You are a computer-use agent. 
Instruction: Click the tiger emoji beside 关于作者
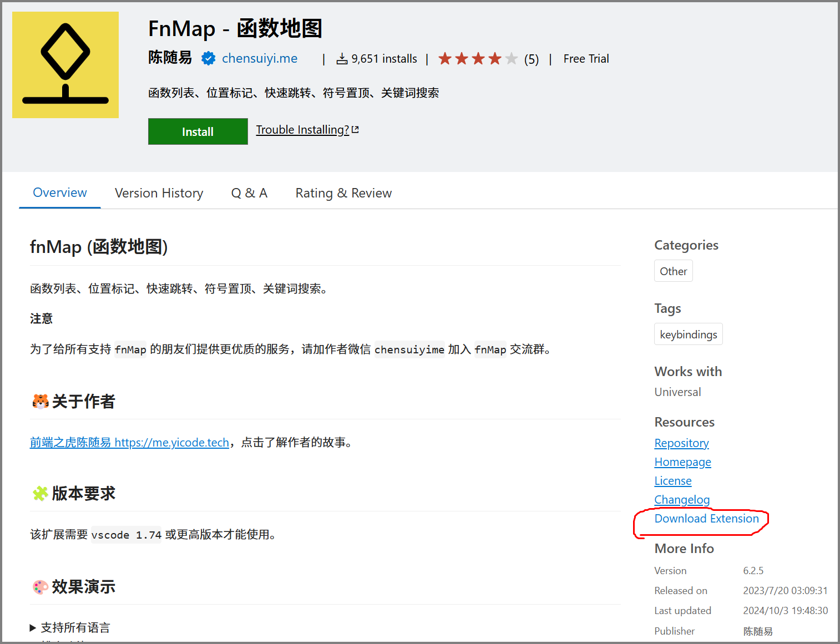tap(40, 401)
